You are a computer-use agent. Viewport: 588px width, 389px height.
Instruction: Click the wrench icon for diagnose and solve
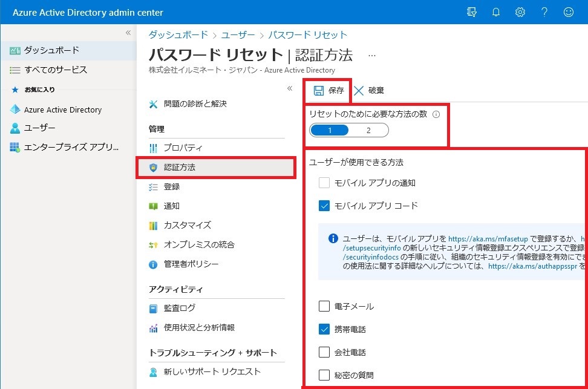click(154, 104)
